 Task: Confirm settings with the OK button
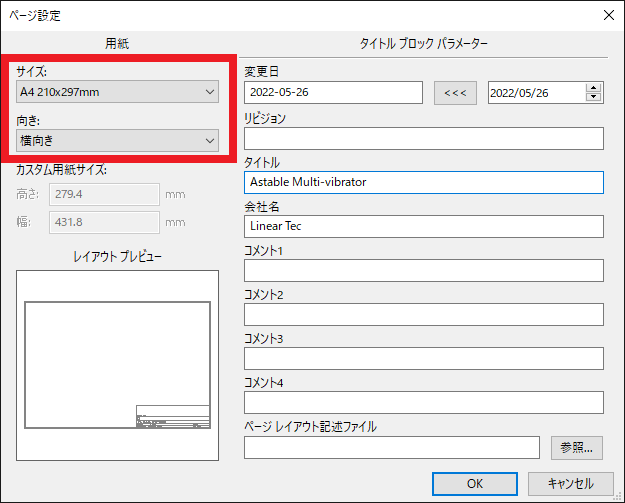pyautogui.click(x=474, y=483)
